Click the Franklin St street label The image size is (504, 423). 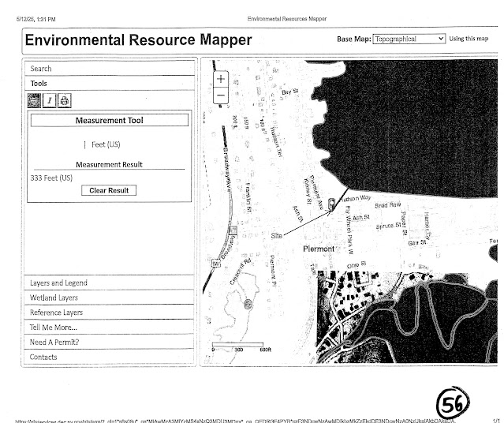tap(248, 197)
